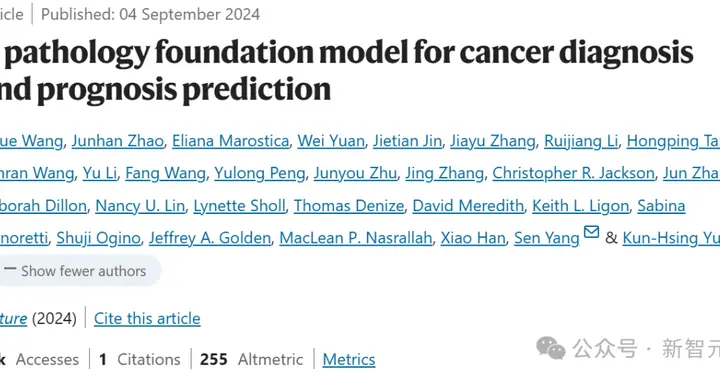The height and width of the screenshot is (380, 720).
Task: Click author name Wei Yuan
Action: [x=331, y=141]
